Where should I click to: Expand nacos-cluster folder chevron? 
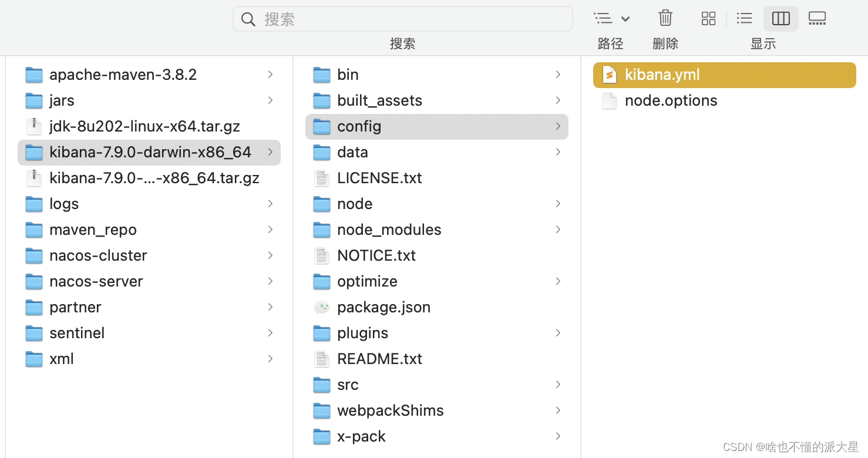pos(270,255)
